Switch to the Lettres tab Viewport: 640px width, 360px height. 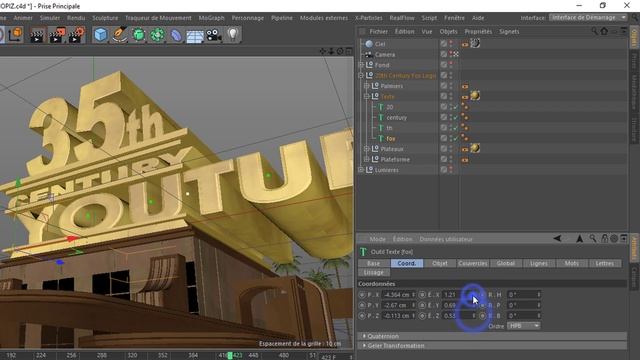point(605,263)
